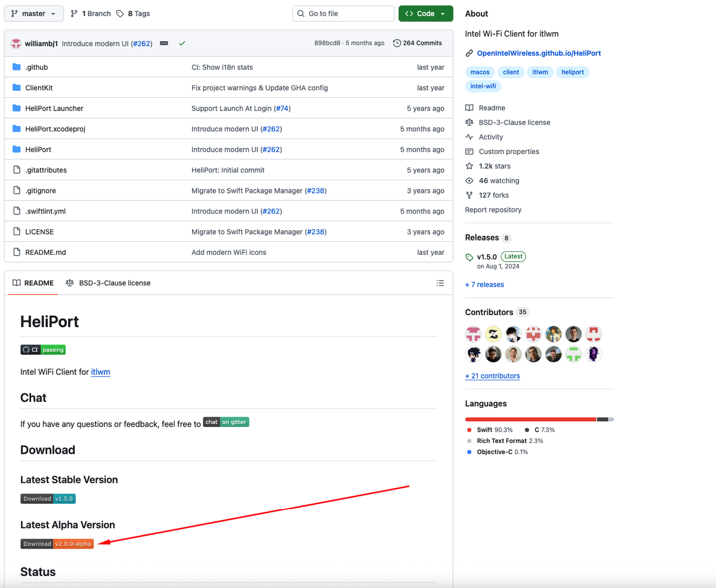Screen dimensions: 716x588
Task: View the 8 Tags link
Action: tap(133, 13)
